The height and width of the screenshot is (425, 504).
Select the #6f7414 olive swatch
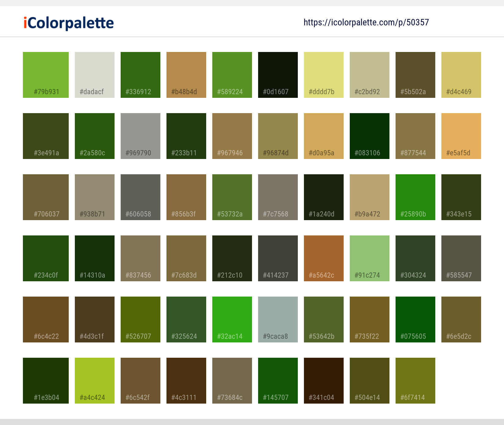coord(415,380)
